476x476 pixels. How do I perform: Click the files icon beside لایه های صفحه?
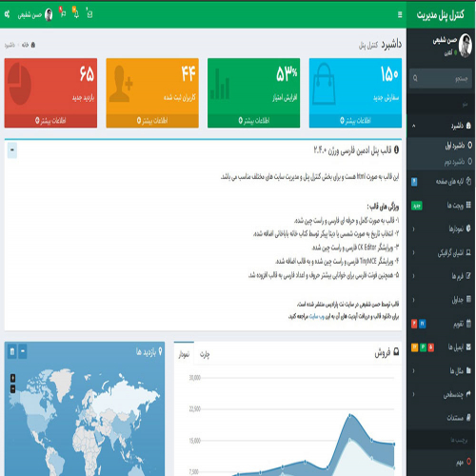tap(468, 181)
